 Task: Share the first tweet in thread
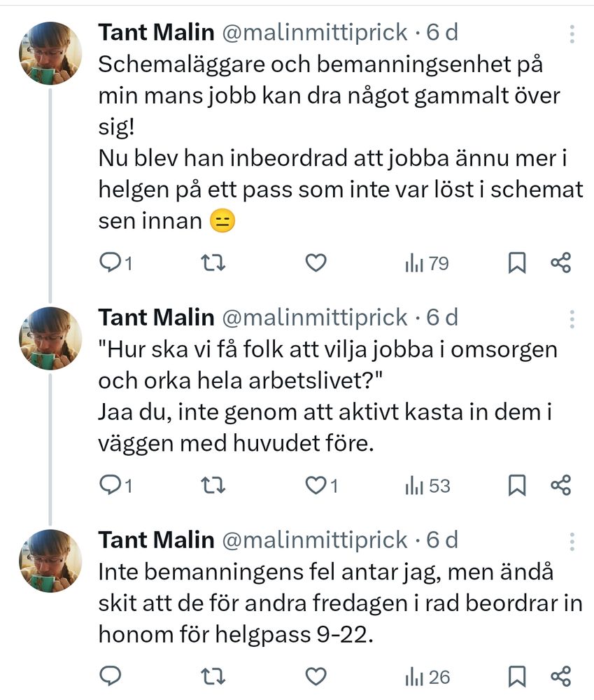click(561, 263)
